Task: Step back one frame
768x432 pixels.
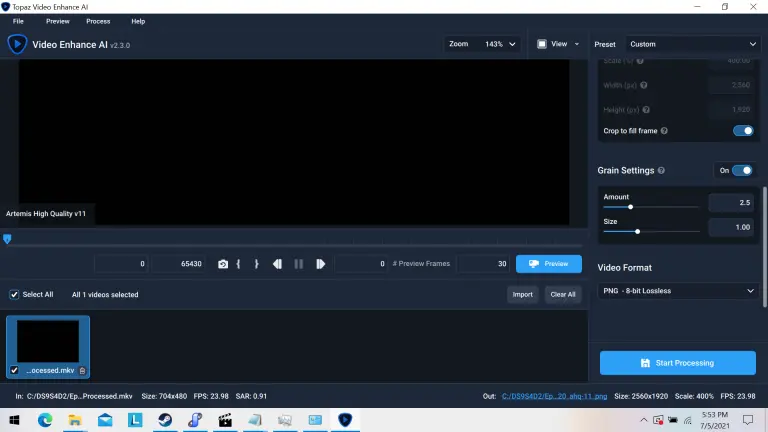Action: (x=277, y=264)
